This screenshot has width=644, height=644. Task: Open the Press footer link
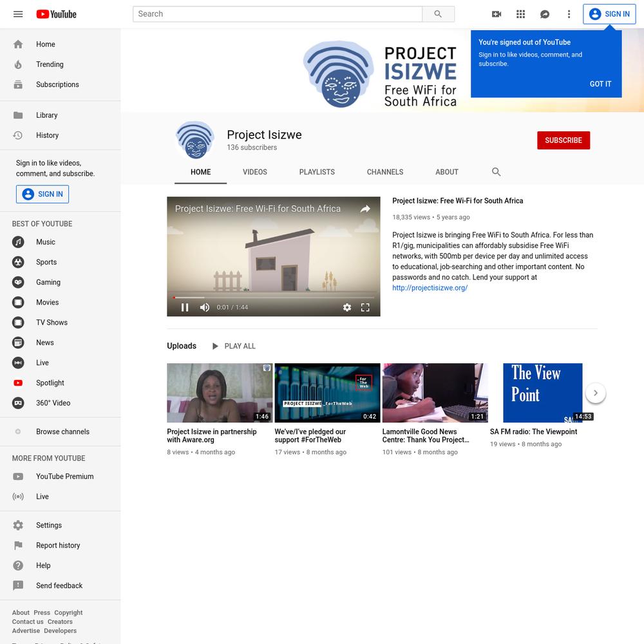pos(42,613)
